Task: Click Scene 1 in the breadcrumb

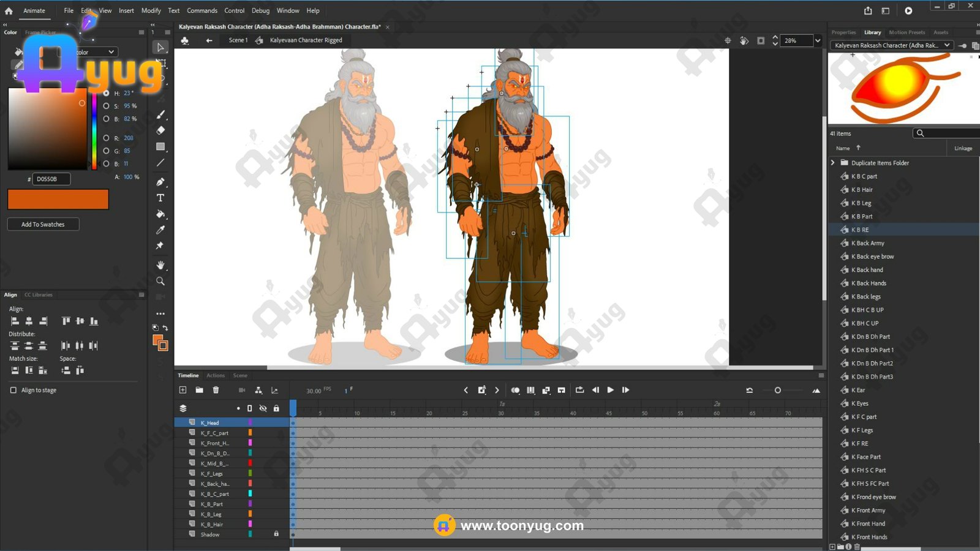Action: pyautogui.click(x=238, y=40)
